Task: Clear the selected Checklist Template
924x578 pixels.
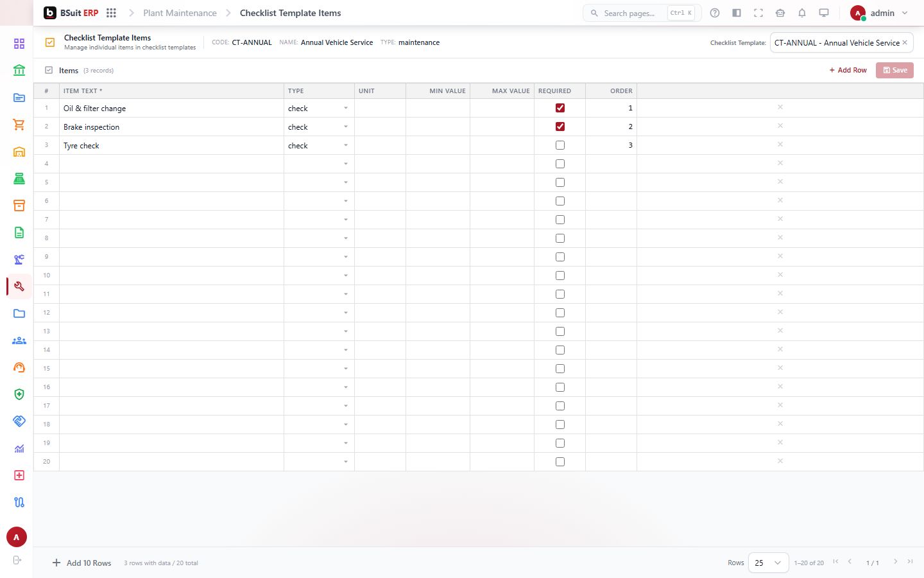Action: tap(905, 42)
